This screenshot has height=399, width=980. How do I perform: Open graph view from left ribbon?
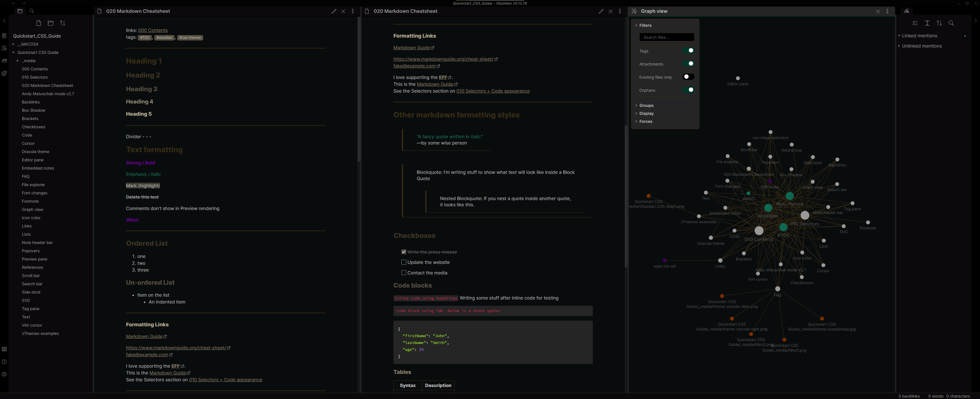[4, 48]
